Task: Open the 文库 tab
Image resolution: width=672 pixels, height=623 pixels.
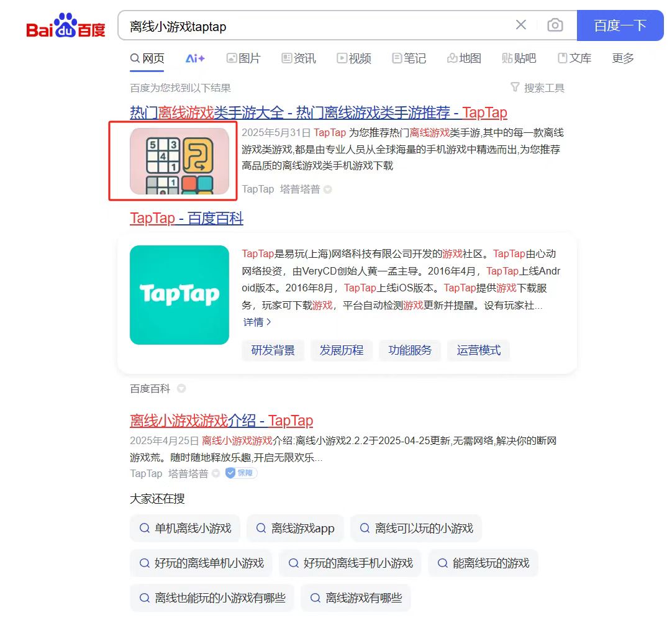Action: pyautogui.click(x=574, y=58)
